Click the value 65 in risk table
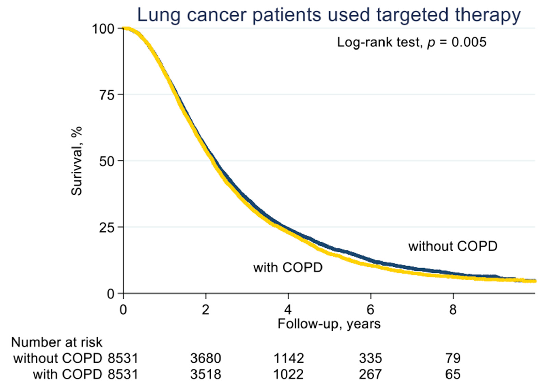Image resolution: width=549 pixels, height=392 pixels. 453,374
